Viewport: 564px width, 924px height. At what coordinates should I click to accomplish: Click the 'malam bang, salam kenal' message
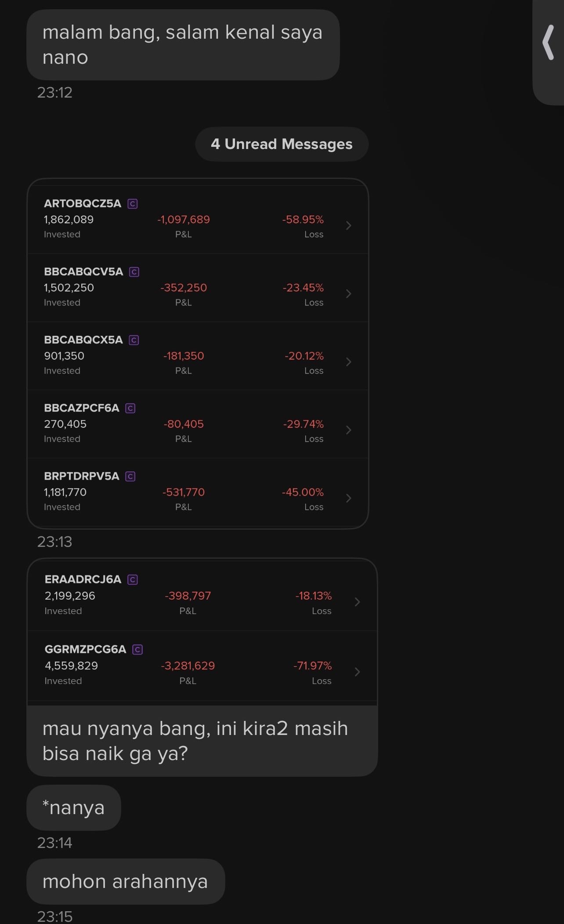click(183, 45)
